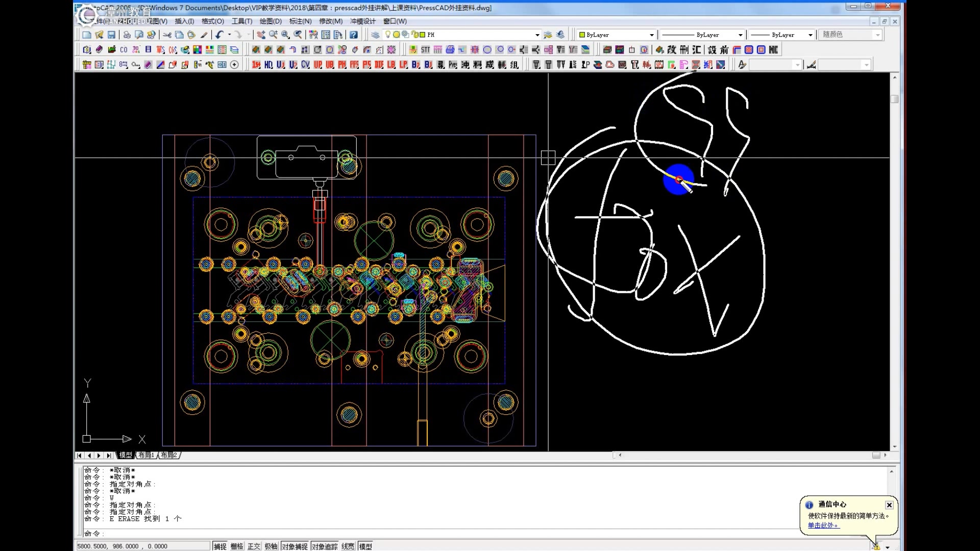Select the Pan realtime hand tool

(261, 35)
